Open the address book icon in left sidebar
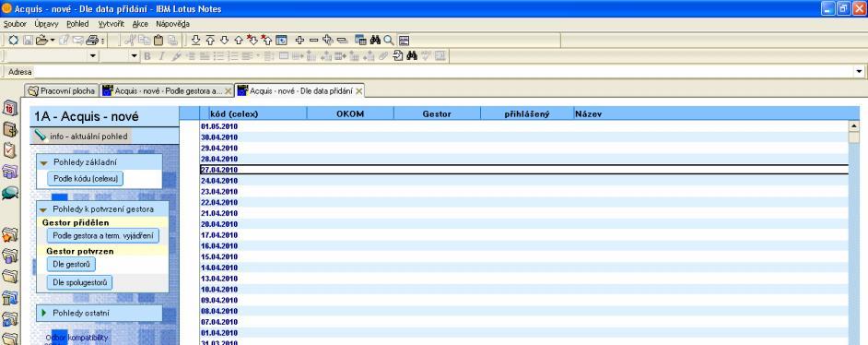The height and width of the screenshot is (345, 868). point(10,129)
